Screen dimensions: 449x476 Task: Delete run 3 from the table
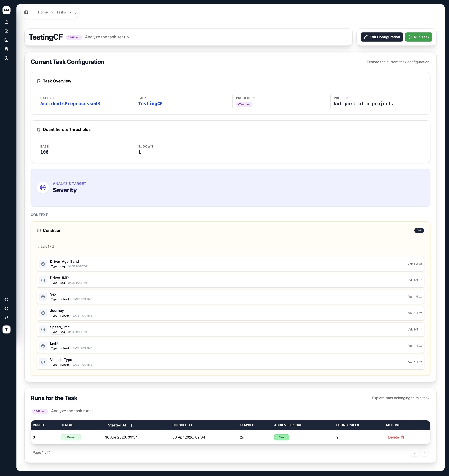click(396, 437)
